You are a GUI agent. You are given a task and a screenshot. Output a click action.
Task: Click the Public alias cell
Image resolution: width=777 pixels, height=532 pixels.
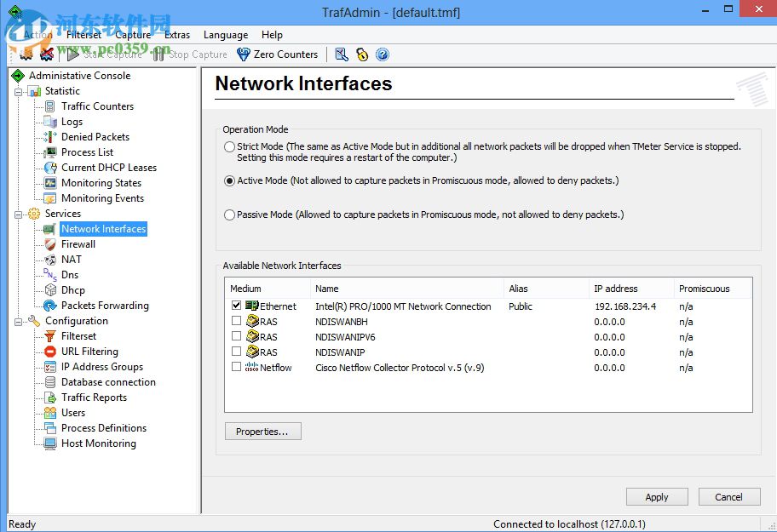click(x=520, y=306)
